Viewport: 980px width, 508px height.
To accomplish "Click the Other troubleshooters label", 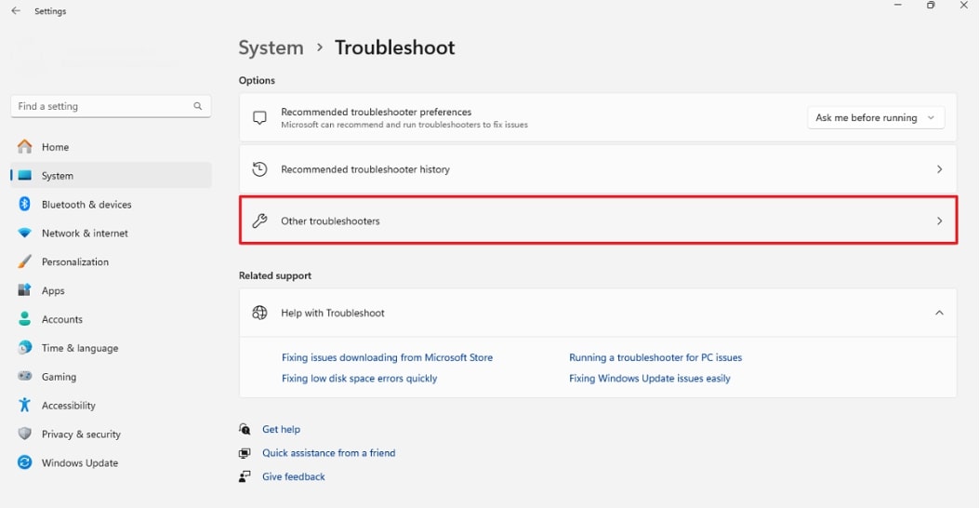I will 330,221.
